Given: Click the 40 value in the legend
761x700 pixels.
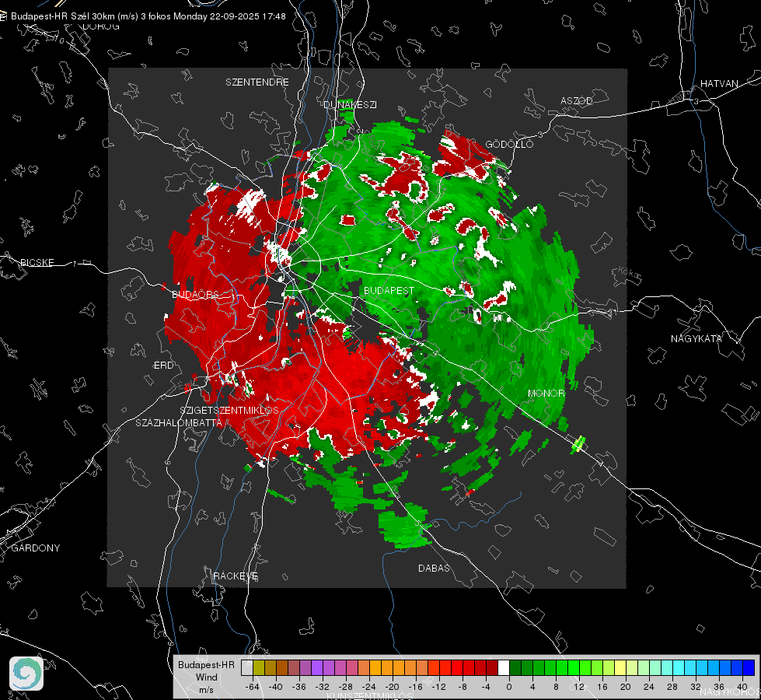Looking at the screenshot, I should tap(742, 687).
